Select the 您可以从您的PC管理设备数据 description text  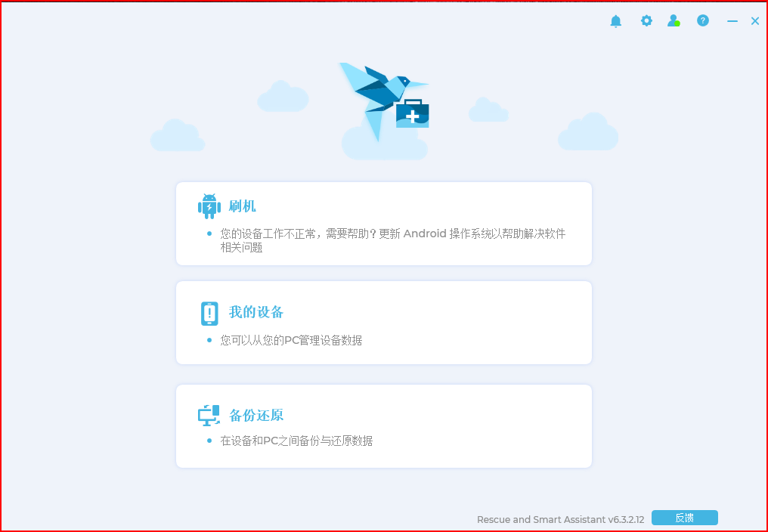click(292, 340)
